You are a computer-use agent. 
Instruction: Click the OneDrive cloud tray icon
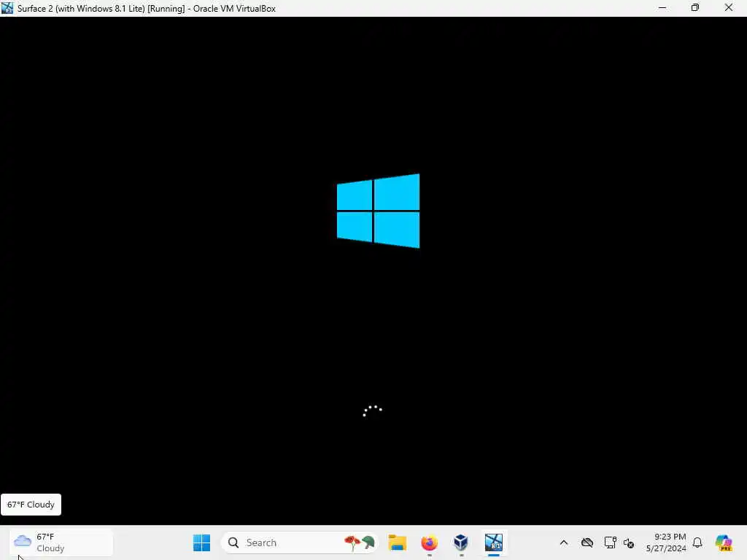587,542
